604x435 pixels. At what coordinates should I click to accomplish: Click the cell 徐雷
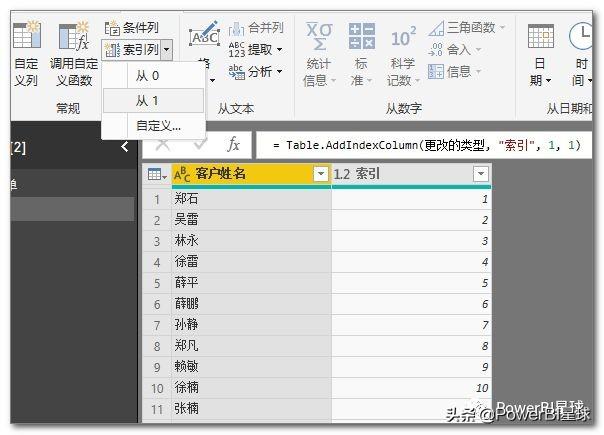(x=251, y=262)
